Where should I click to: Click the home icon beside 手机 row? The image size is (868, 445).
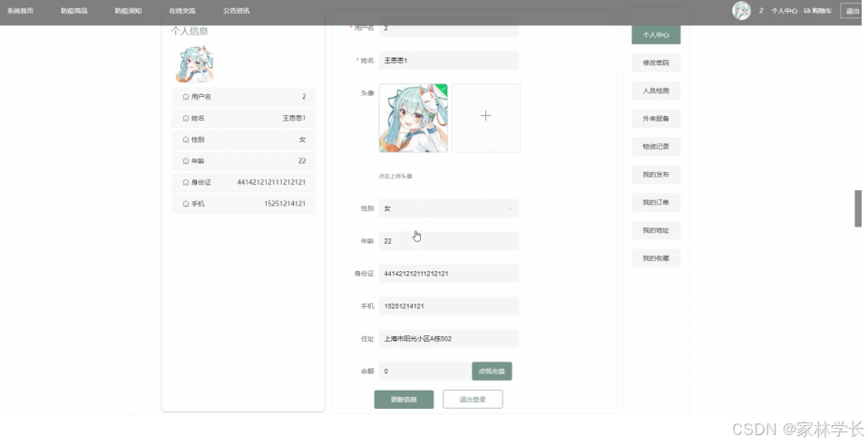pyautogui.click(x=186, y=204)
